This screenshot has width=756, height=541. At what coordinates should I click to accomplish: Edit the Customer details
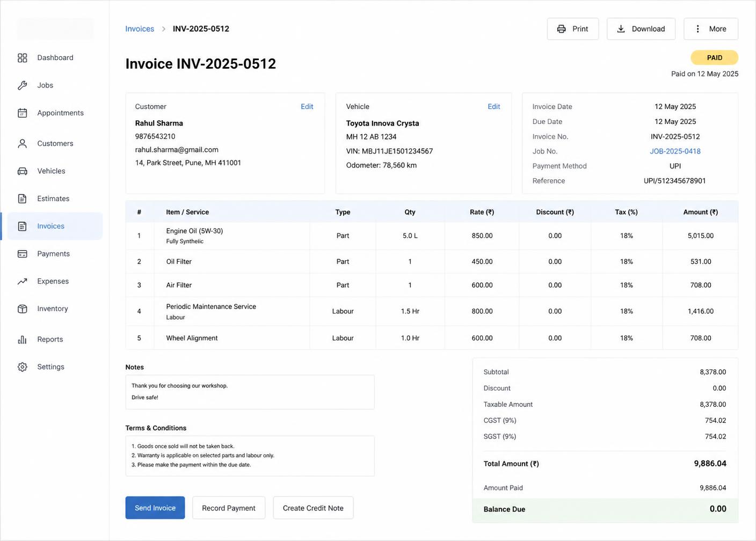point(307,107)
